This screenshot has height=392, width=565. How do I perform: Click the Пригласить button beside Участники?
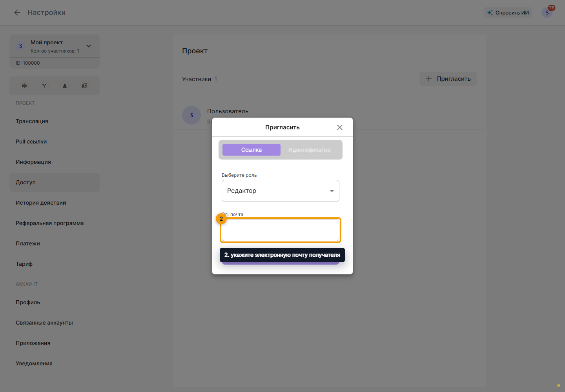pyautogui.click(x=448, y=79)
